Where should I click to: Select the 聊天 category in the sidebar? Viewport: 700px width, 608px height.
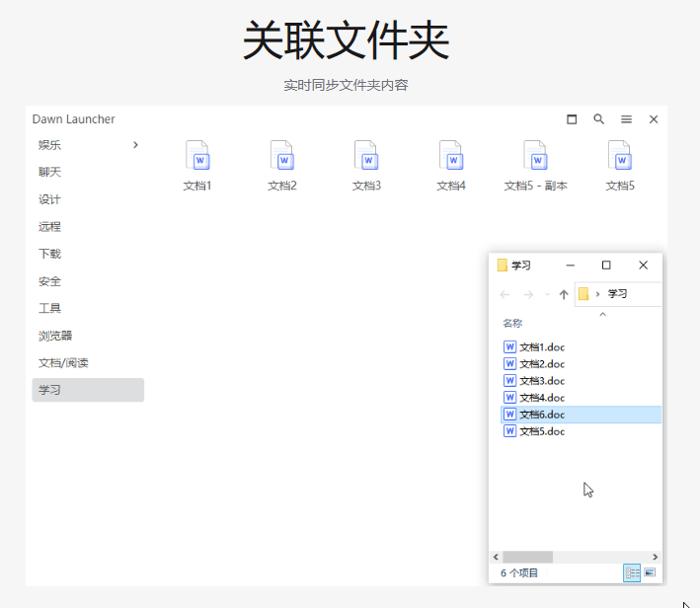tap(50, 172)
